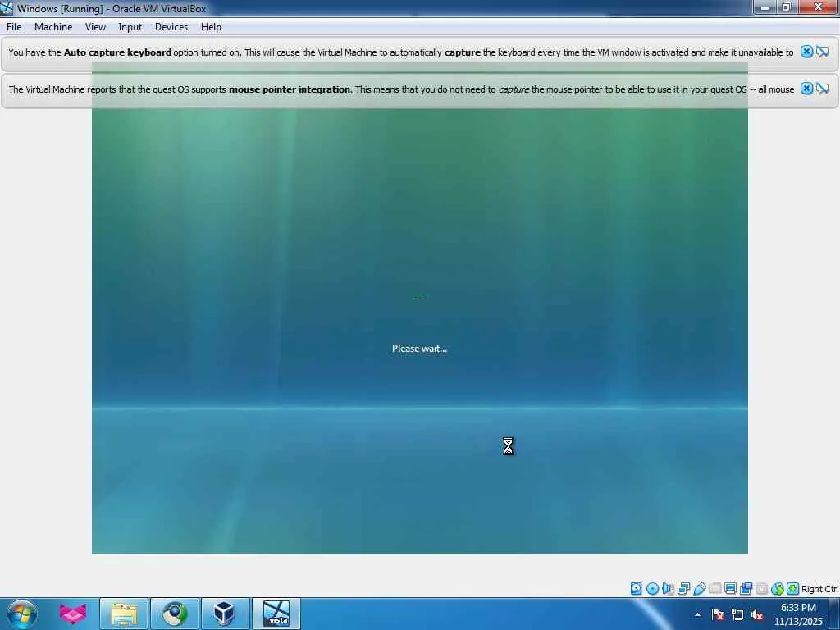Click the Right Ctrl host key label
This screenshot has height=630, width=840.
[819, 589]
